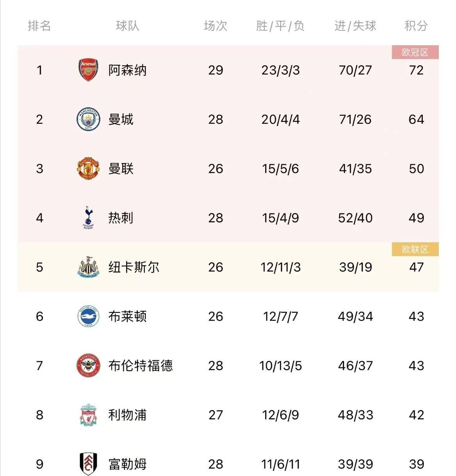The width and height of the screenshot is (456, 476).
Task: Click the Tottenham Hotspur cockerel crest
Action: pos(89,218)
